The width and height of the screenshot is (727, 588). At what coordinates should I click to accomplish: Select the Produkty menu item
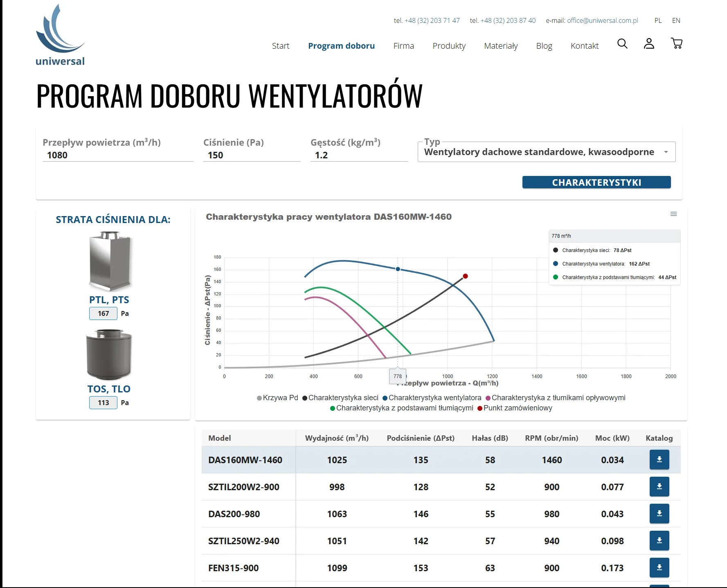pos(449,46)
